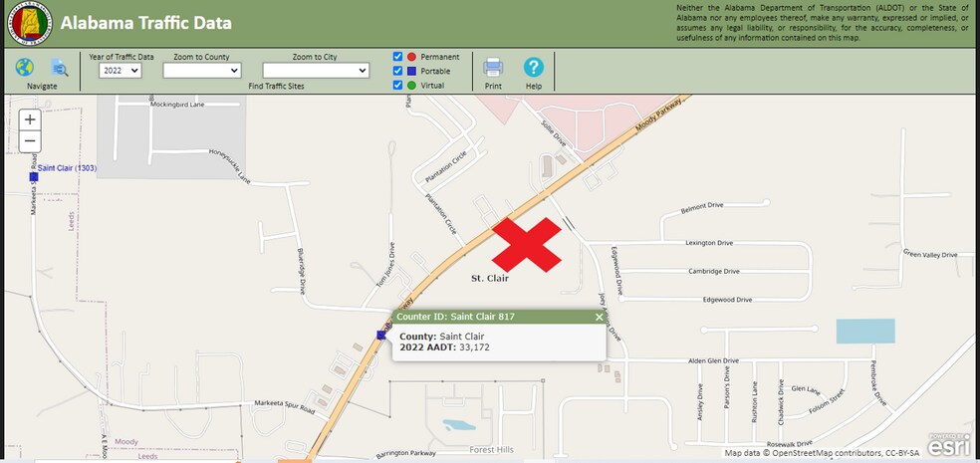Toggle the Portable sites checkbox
The height and width of the screenshot is (463, 980).
coord(397,71)
